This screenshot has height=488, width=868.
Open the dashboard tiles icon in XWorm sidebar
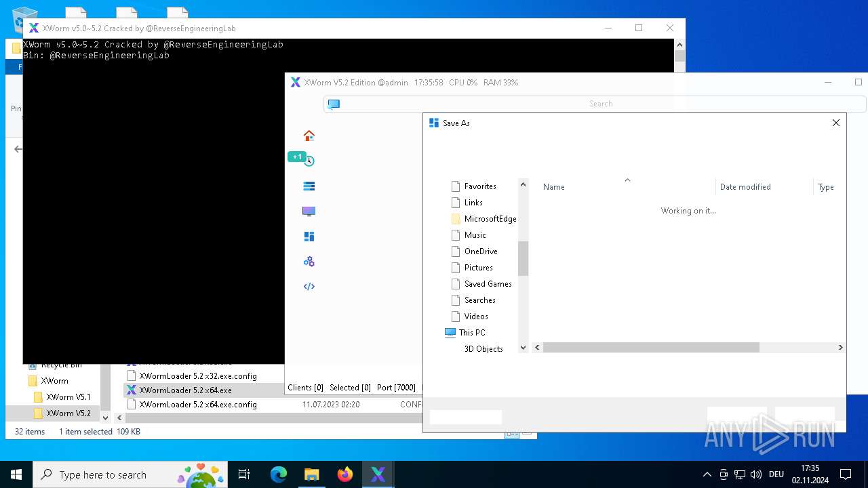309,237
